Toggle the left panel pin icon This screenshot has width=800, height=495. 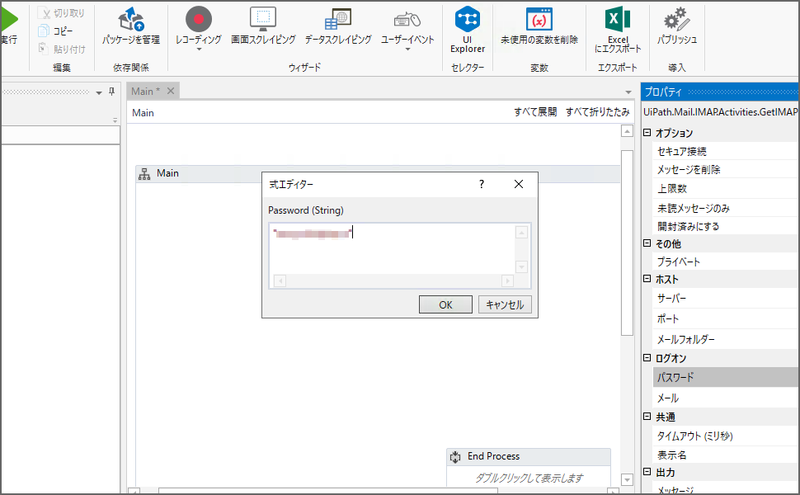(112, 92)
